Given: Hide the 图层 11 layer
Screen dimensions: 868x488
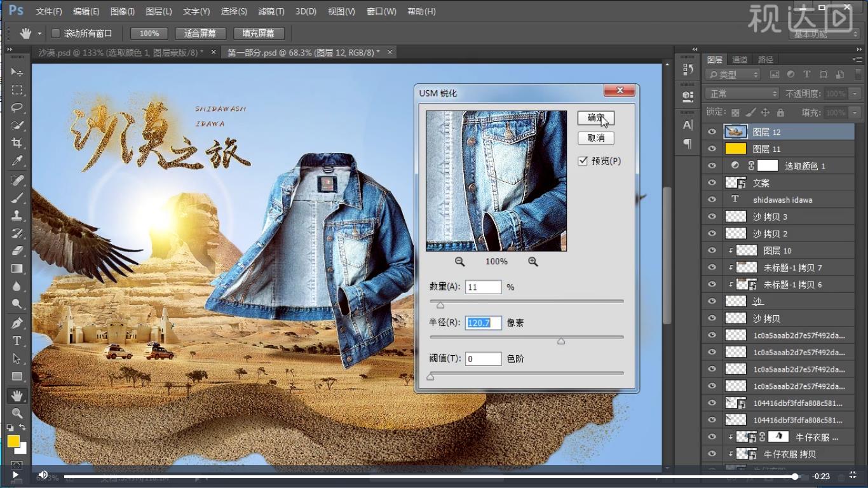Looking at the screenshot, I should (x=712, y=148).
